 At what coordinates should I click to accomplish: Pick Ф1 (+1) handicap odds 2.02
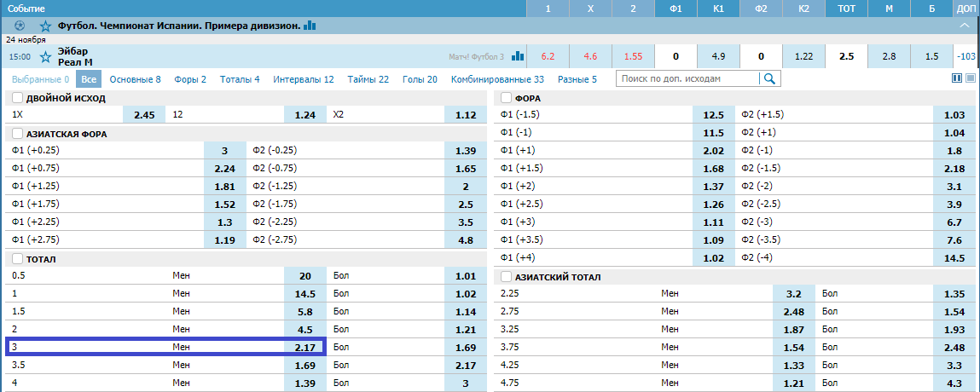714,151
